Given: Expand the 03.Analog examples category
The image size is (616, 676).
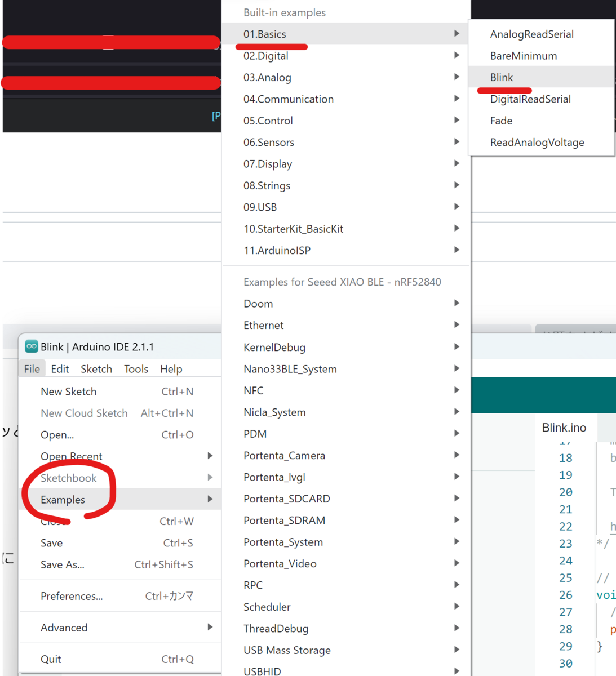Looking at the screenshot, I should [x=345, y=77].
